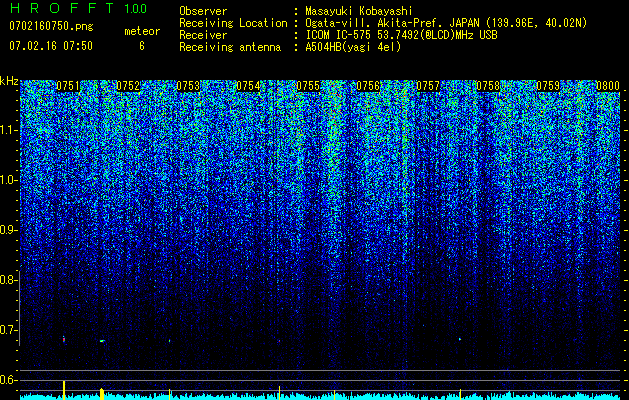Click the observer name Masayuki Kobayashi
Screen dimensions: 629x400
[359, 11]
